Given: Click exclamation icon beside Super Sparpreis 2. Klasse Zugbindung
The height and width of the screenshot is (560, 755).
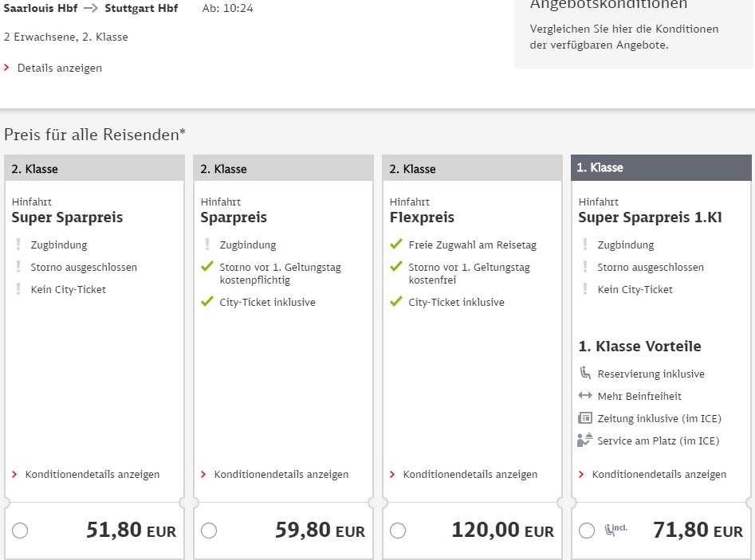Looking at the screenshot, I should click(x=18, y=245).
